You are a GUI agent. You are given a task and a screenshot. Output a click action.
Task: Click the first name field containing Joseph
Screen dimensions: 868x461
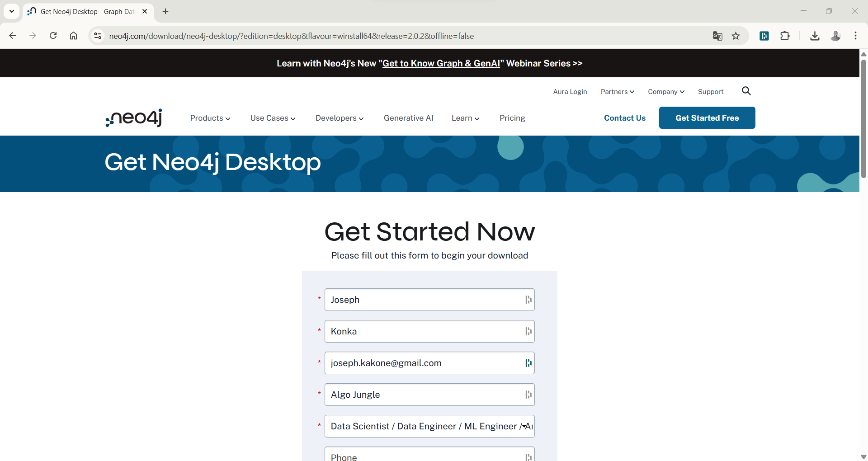click(429, 300)
